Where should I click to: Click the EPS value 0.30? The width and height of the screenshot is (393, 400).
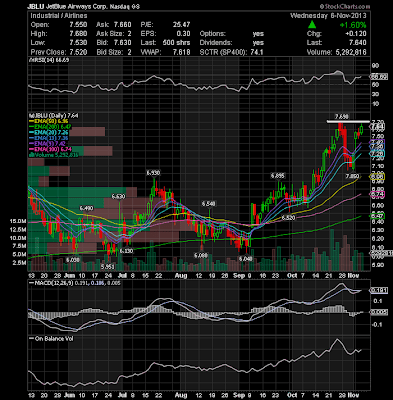tap(183, 34)
